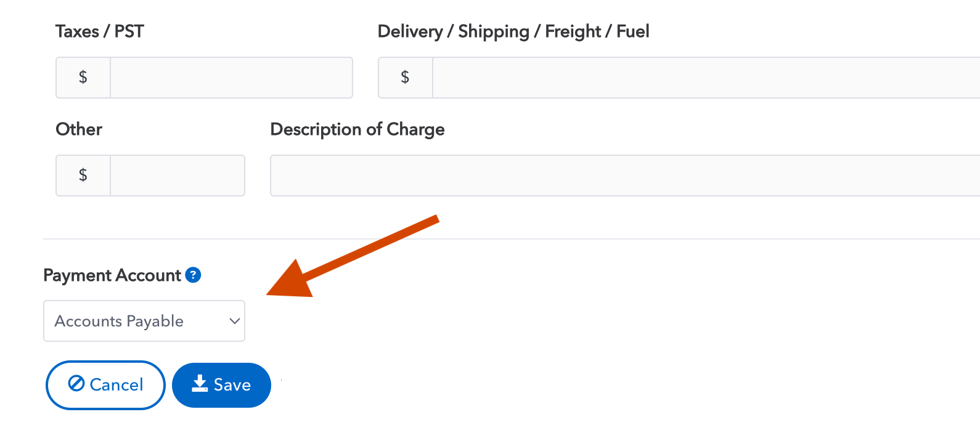
Task: Click the Delivery / Shipping / Freight / Fuel label
Action: (x=513, y=31)
